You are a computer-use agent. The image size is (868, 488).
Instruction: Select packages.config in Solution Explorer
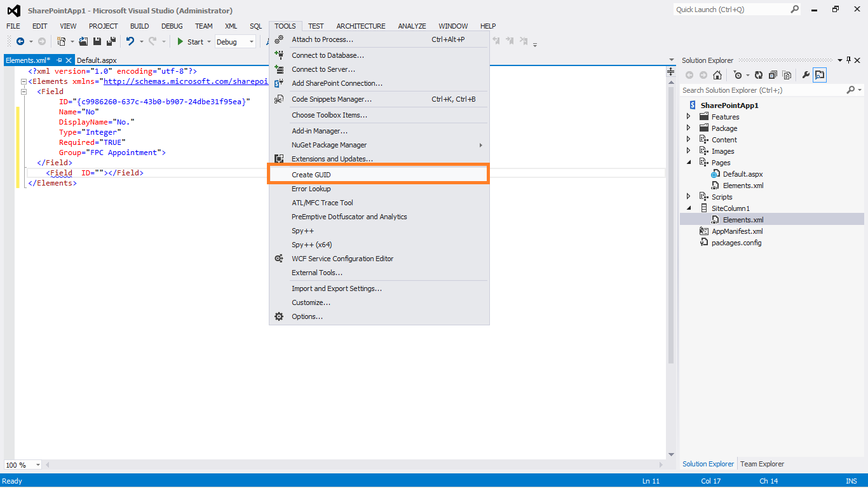tap(736, 243)
